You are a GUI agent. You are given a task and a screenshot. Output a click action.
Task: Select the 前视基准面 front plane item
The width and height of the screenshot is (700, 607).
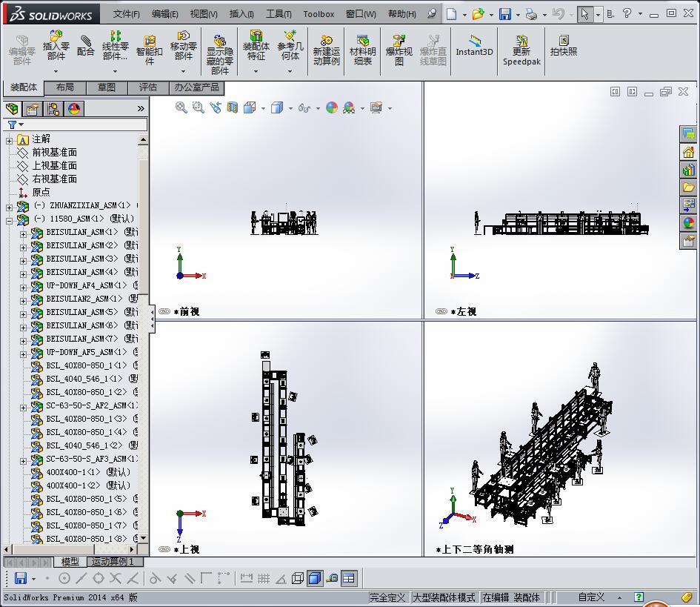[x=54, y=152]
